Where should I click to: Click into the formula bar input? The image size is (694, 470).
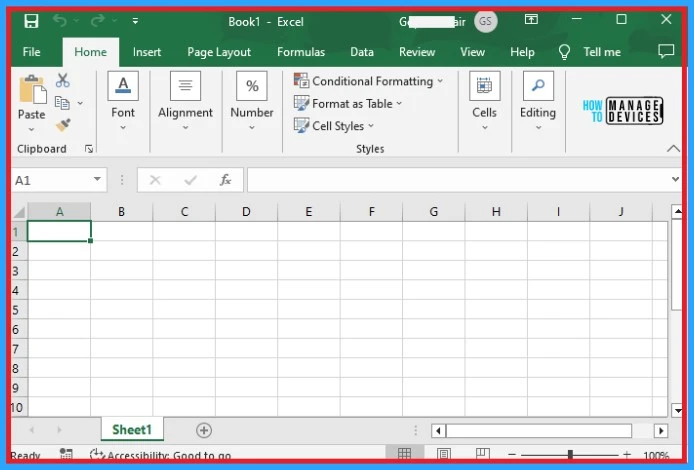pos(458,180)
